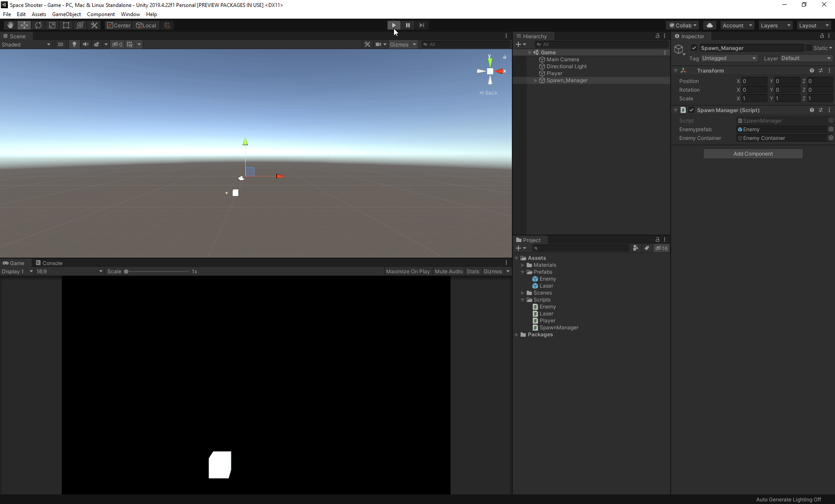
Task: Open the Tag dropdown showing Untagged
Action: tap(729, 58)
